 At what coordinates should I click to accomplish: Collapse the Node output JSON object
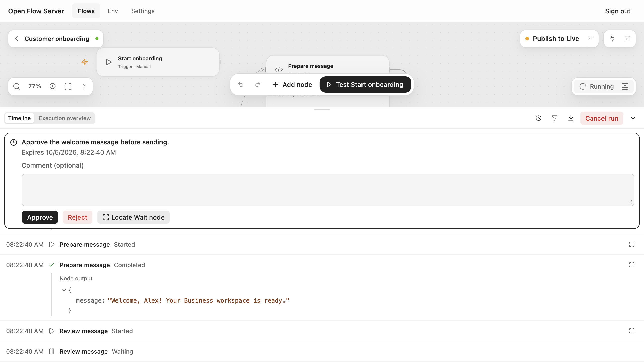64,290
